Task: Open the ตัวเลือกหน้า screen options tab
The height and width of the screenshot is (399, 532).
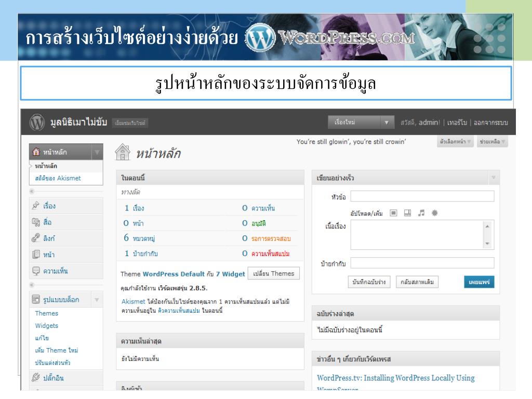Action: [455, 141]
